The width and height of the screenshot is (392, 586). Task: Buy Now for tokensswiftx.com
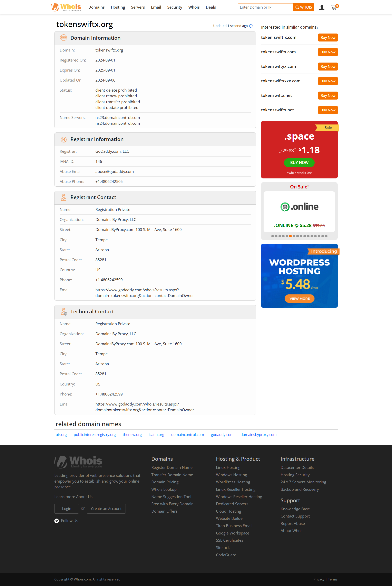pyautogui.click(x=328, y=52)
